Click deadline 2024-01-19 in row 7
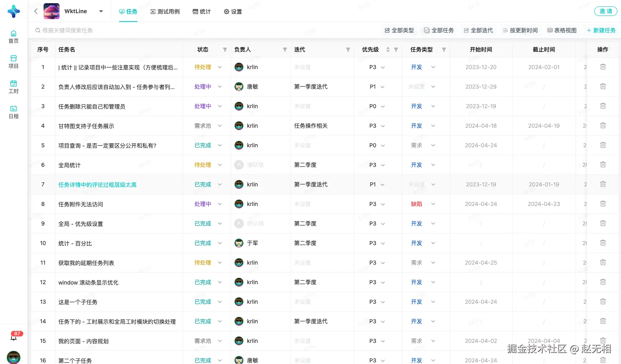Viewport: 621px width, 364px height. coord(544,184)
